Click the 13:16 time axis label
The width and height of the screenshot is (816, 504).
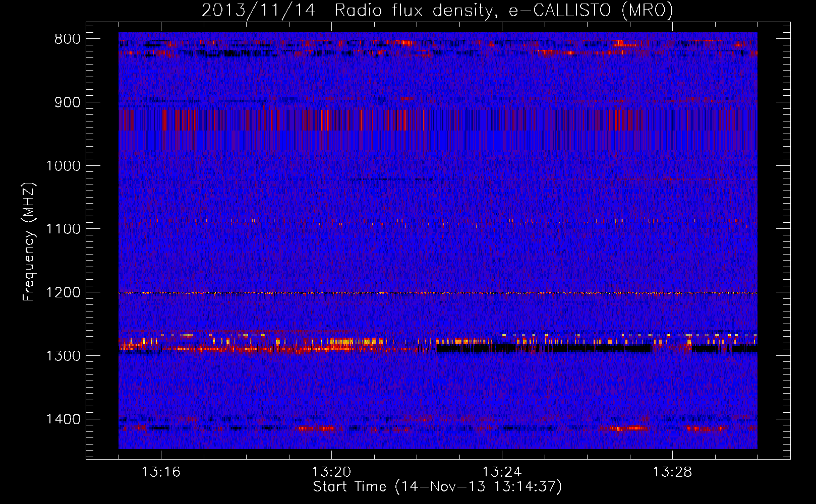point(161,472)
